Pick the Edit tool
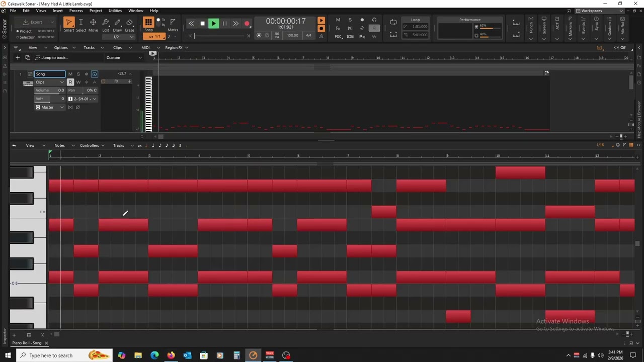The image size is (644, 362). pos(106,22)
